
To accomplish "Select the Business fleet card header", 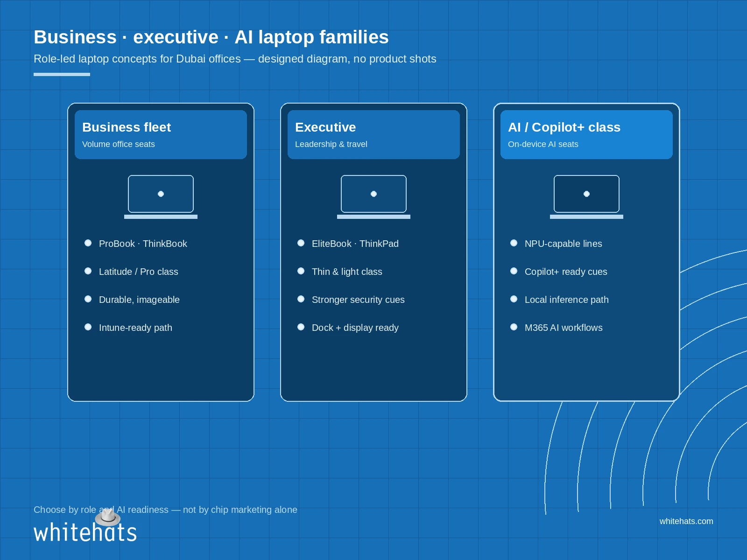I will coord(161,134).
